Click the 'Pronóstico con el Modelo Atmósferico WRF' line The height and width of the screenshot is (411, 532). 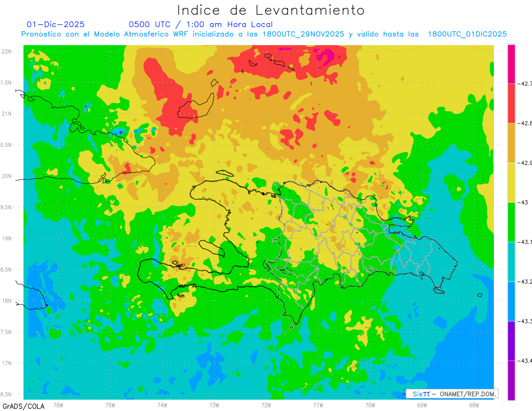click(x=264, y=34)
